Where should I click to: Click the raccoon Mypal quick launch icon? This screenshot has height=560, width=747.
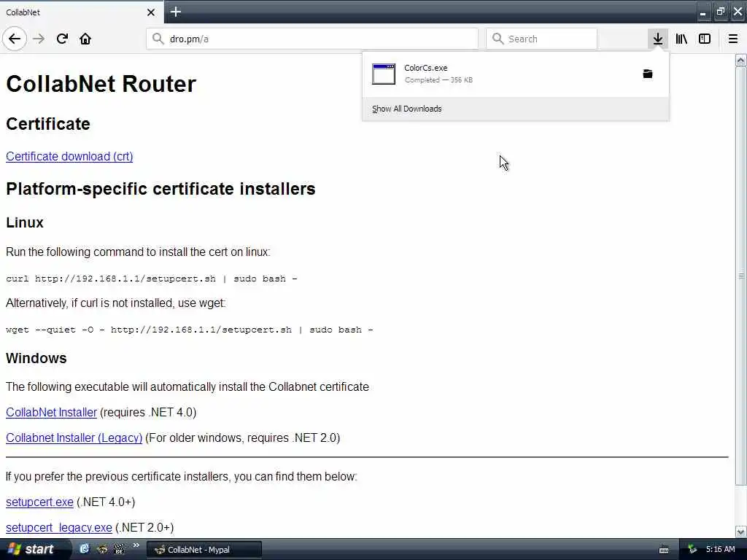[102, 549]
